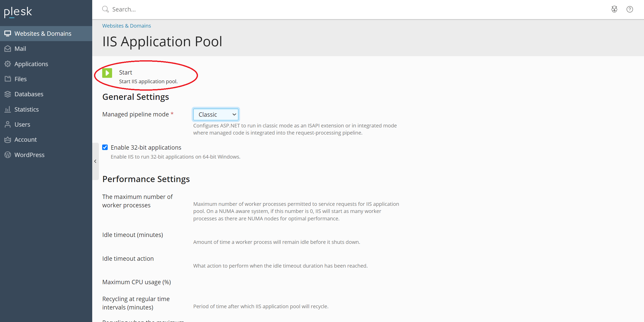
Task: Click the Websites & Domains monitor icon
Action: tap(8, 33)
